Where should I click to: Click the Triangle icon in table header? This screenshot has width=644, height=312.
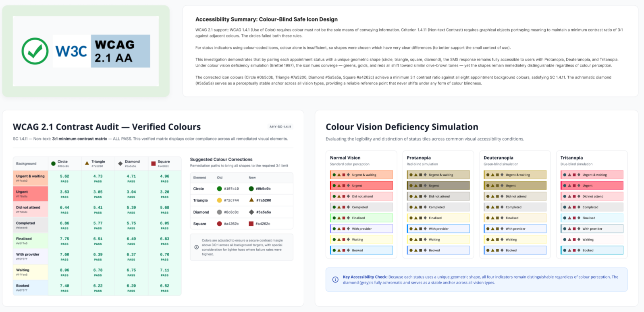click(87, 163)
